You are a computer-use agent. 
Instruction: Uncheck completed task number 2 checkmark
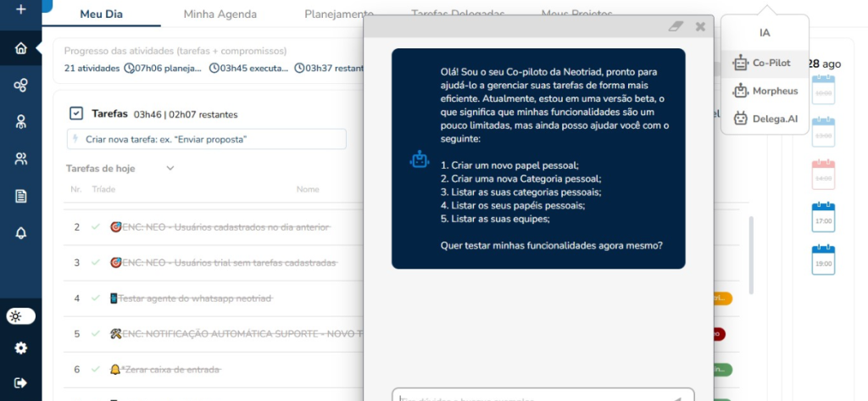click(96, 227)
